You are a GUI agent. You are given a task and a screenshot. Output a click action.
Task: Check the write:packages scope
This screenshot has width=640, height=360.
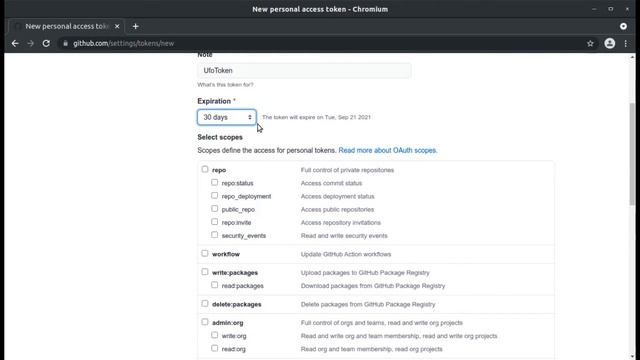(x=205, y=272)
